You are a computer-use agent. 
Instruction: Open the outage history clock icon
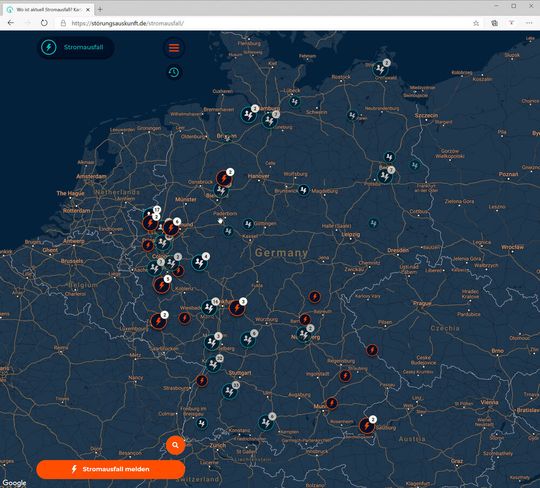(174, 72)
